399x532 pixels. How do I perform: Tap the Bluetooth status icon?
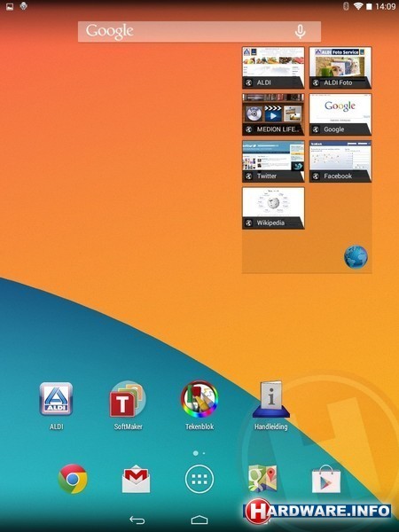click(346, 6)
